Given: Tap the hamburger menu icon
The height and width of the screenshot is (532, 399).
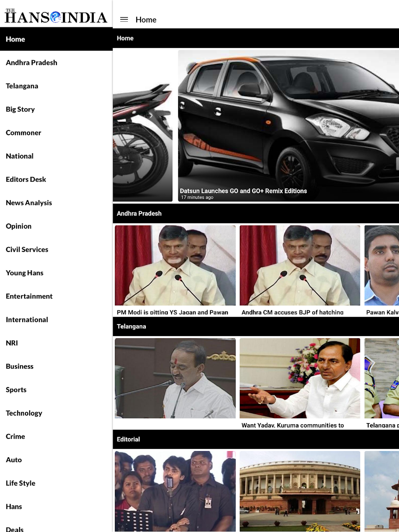Looking at the screenshot, I should click(x=124, y=19).
